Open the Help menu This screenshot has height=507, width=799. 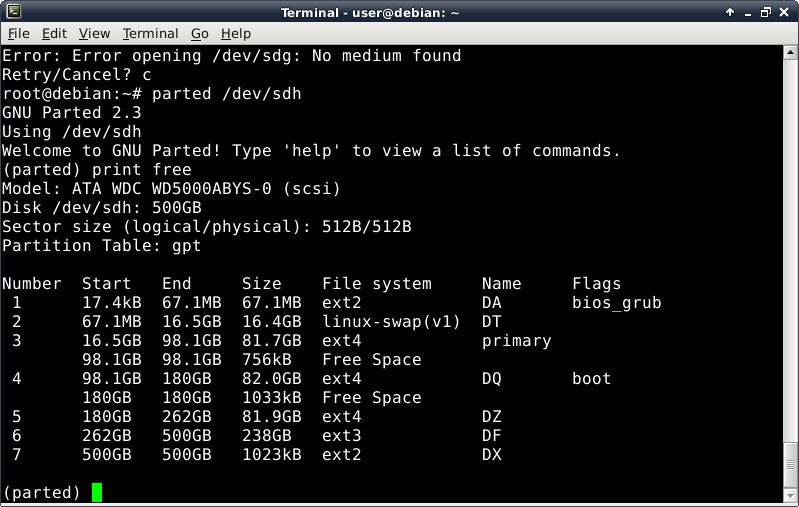click(236, 33)
